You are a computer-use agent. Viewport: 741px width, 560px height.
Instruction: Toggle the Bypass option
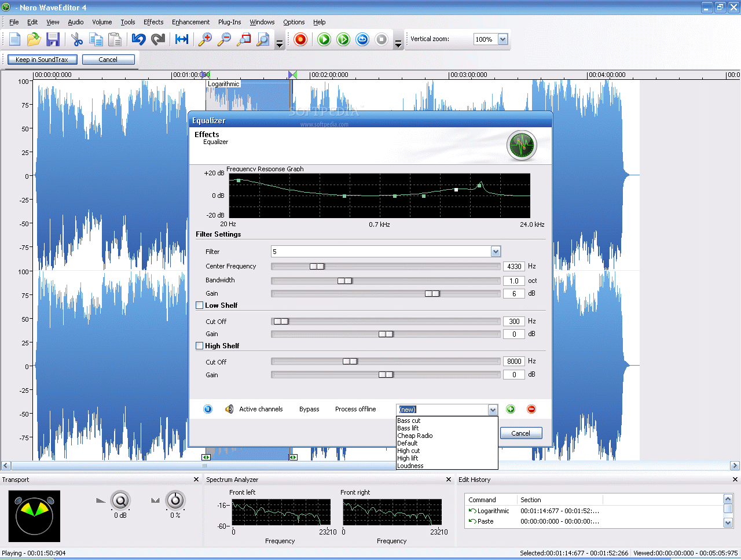coord(309,410)
